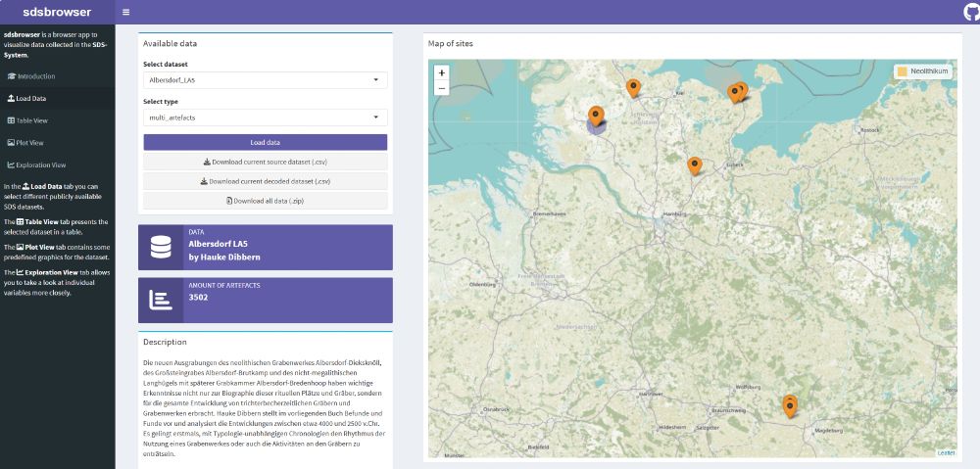Click the map marker near Magdeburg
980x469 pixels.
790,404
